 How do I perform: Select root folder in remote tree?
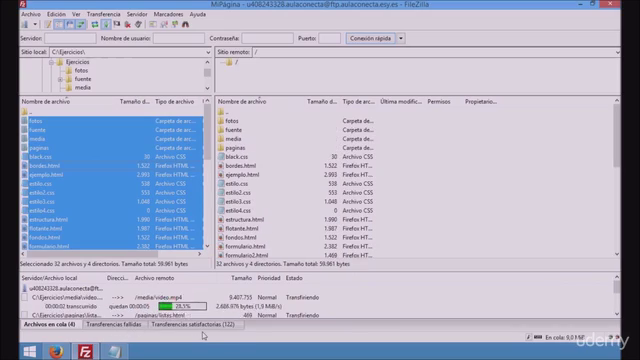pos(236,62)
